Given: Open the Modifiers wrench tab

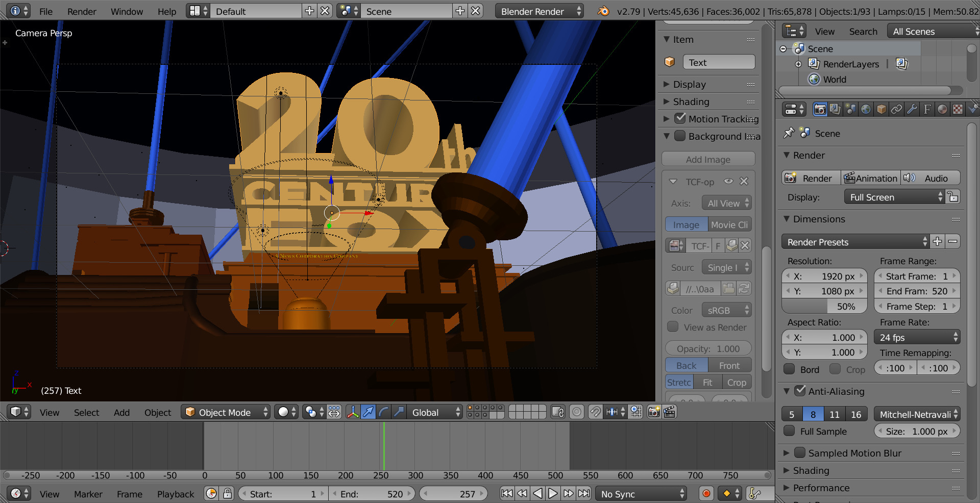Looking at the screenshot, I should (912, 109).
